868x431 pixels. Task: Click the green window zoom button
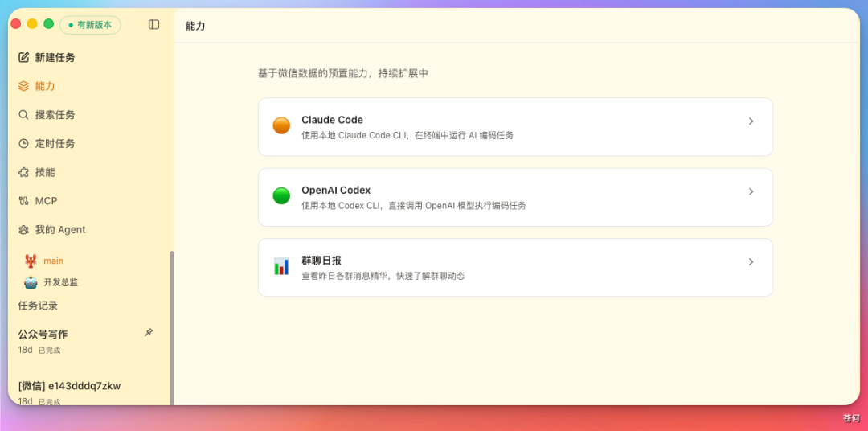(49, 24)
